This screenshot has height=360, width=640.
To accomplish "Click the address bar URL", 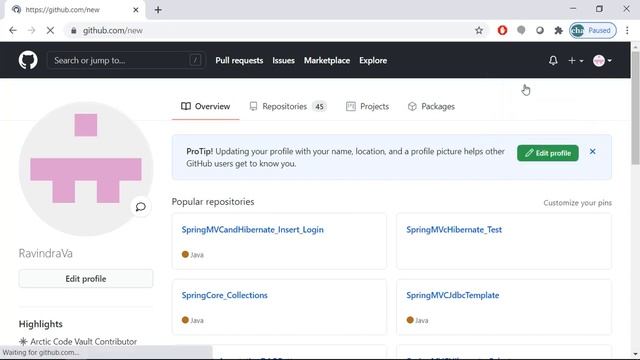I will tap(113, 31).
